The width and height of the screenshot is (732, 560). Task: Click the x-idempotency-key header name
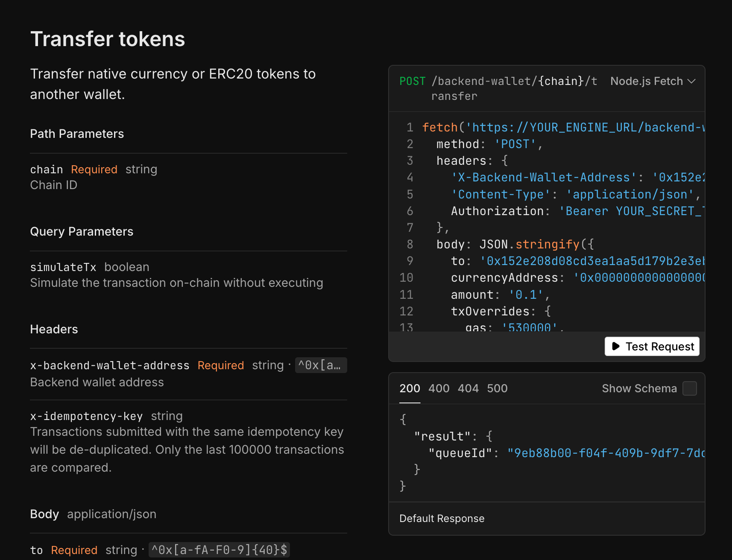pos(86,416)
